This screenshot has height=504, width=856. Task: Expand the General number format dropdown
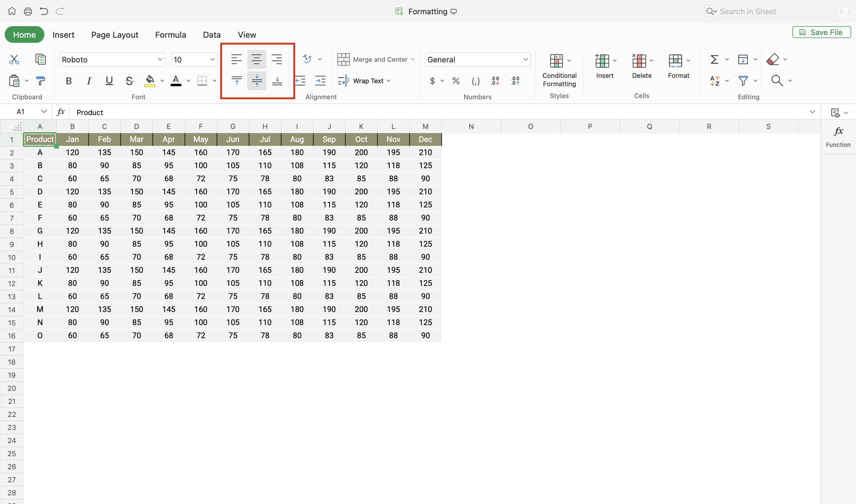tap(525, 59)
